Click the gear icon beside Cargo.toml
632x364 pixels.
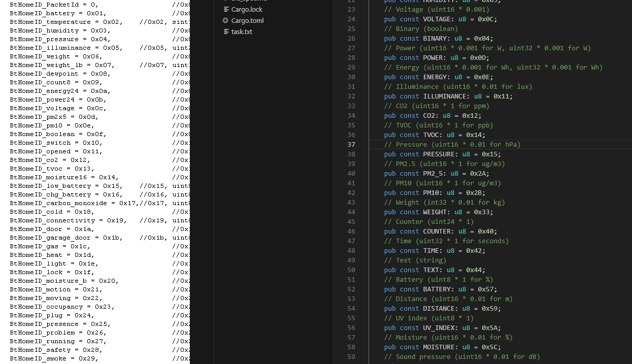[x=225, y=20]
